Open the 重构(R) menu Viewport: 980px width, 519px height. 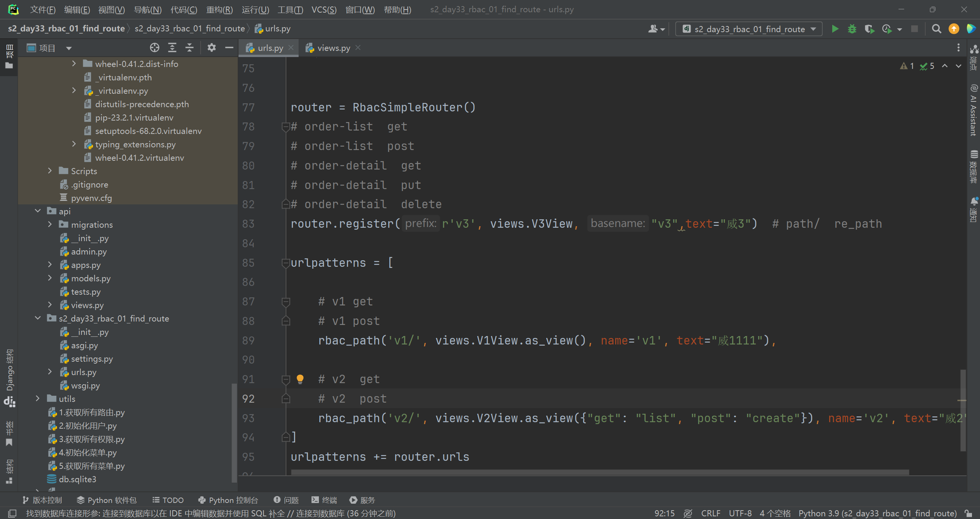click(219, 10)
